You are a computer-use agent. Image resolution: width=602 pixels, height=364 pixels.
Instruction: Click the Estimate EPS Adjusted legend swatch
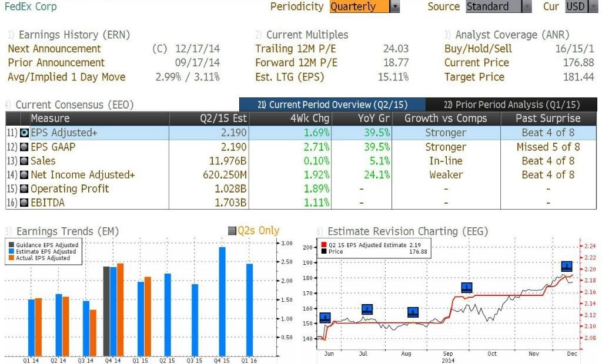[x=11, y=252]
